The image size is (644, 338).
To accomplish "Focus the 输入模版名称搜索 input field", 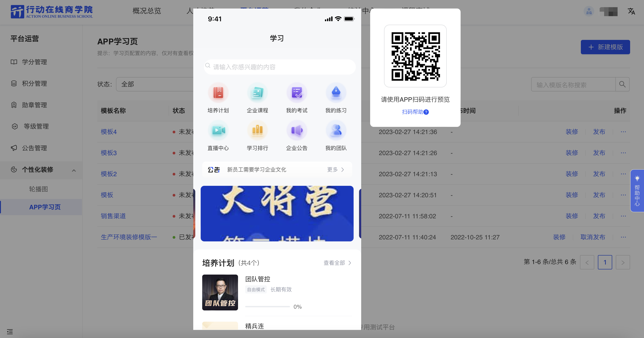I will [573, 84].
